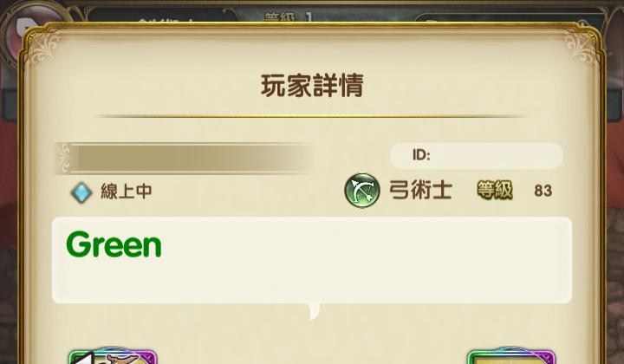The height and width of the screenshot is (364, 624).
Task: Open the bottom-right equipped card thumbnail
Action: point(511,356)
